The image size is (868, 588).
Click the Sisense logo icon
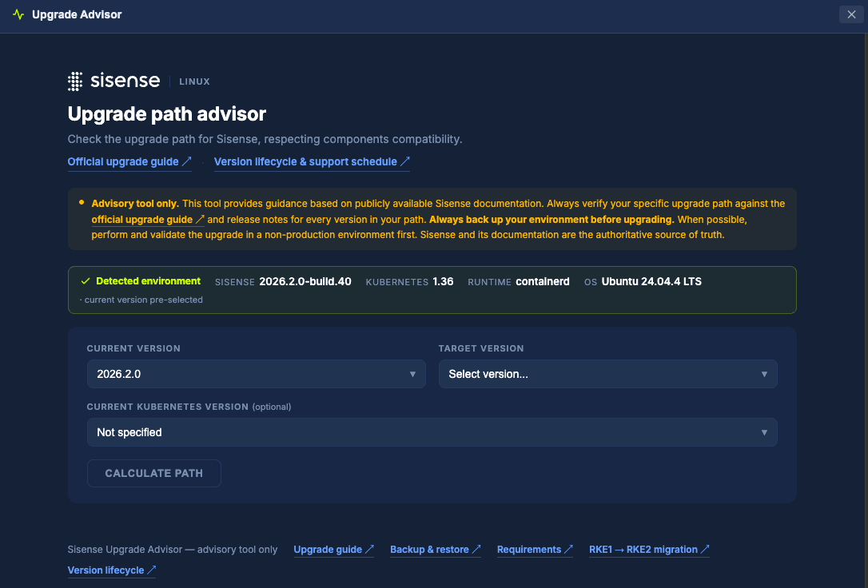[x=75, y=81]
